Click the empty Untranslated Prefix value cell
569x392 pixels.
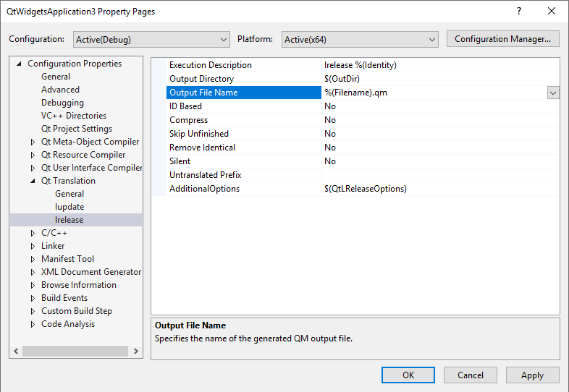click(x=441, y=175)
